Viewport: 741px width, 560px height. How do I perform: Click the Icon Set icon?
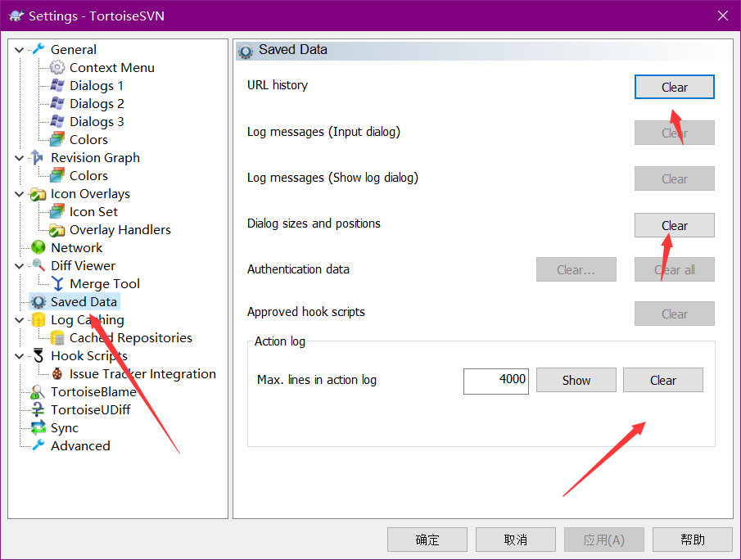pos(57,212)
